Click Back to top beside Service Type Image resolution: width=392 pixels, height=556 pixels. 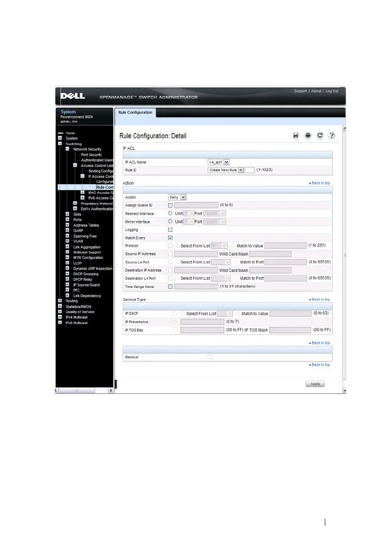pyautogui.click(x=320, y=299)
